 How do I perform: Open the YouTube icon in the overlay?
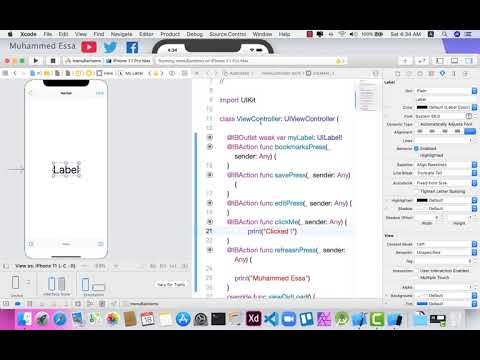point(89,47)
